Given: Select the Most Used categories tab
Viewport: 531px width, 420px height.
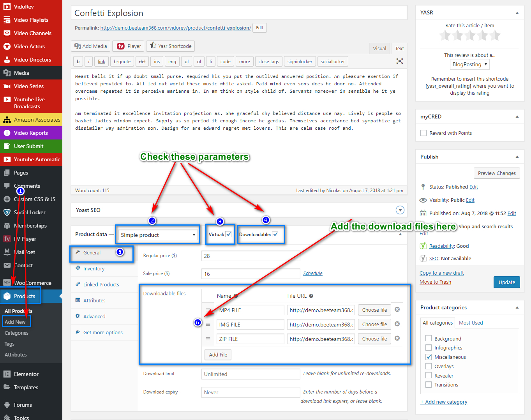Looking at the screenshot, I should click(x=471, y=323).
